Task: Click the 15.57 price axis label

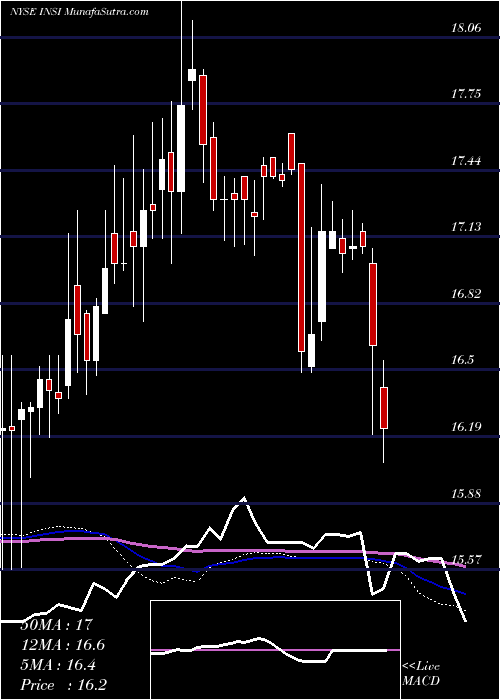Action: coord(466,559)
